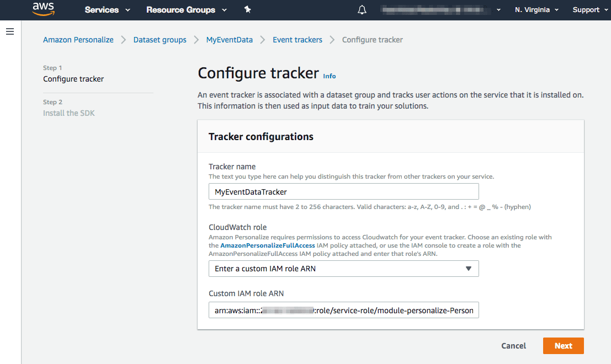
Task: Click the Next button
Action: [563, 346]
